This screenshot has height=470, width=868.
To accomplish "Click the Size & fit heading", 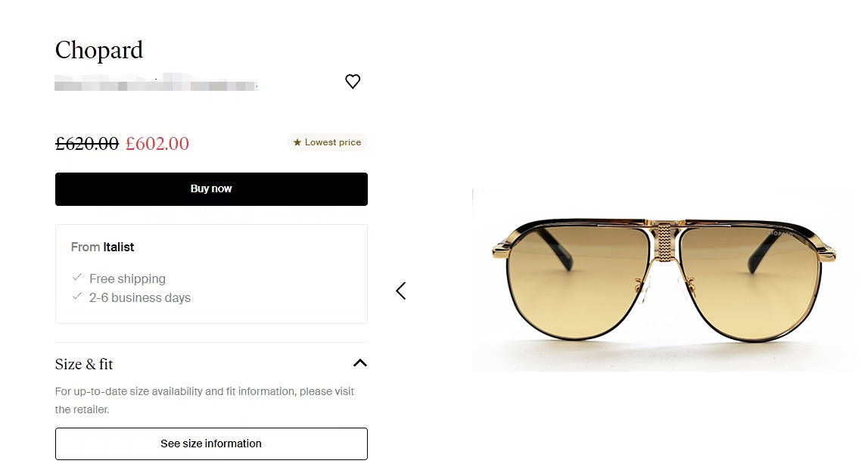I will click(x=84, y=364).
